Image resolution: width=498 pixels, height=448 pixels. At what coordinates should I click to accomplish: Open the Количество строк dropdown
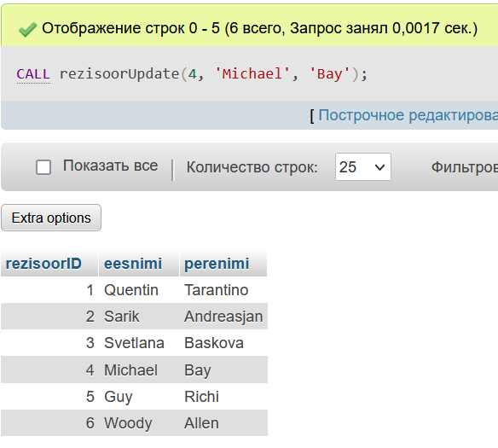(x=363, y=167)
